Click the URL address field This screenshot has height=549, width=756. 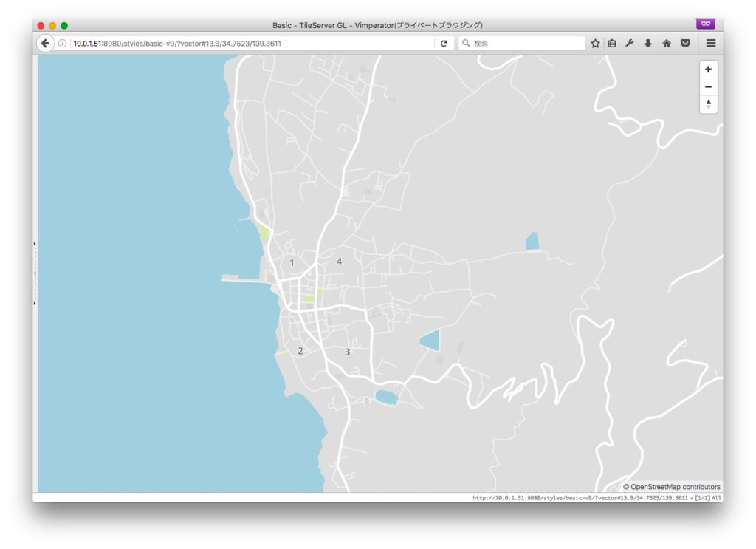251,44
